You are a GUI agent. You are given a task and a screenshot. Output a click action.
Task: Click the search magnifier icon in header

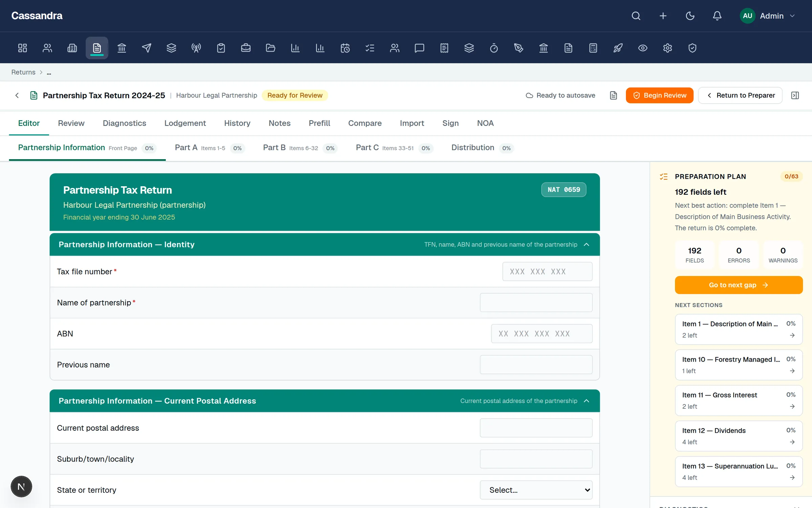(636, 16)
